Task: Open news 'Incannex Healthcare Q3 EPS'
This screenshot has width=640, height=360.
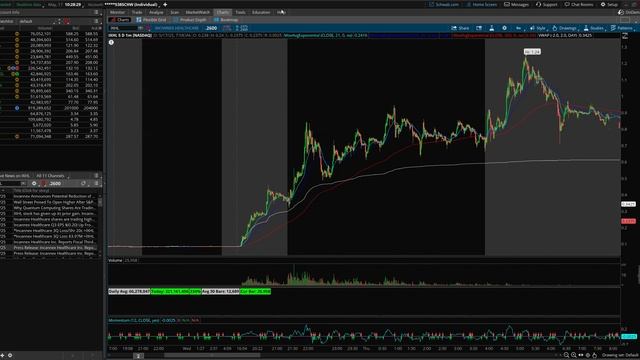Action: pos(54,225)
